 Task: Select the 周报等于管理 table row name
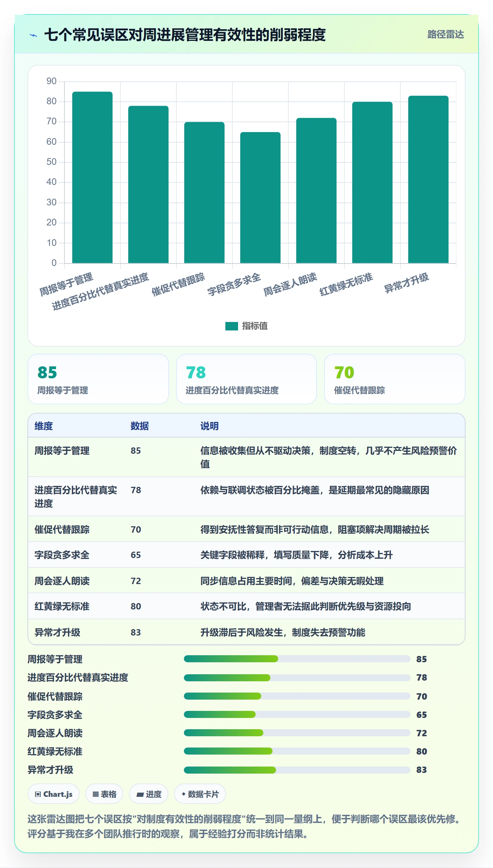point(62,451)
